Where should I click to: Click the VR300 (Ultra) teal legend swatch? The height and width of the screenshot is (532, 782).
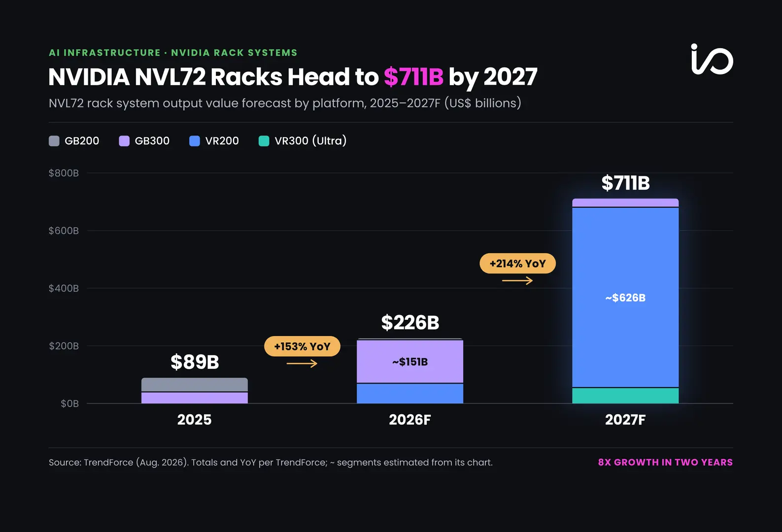(x=264, y=141)
